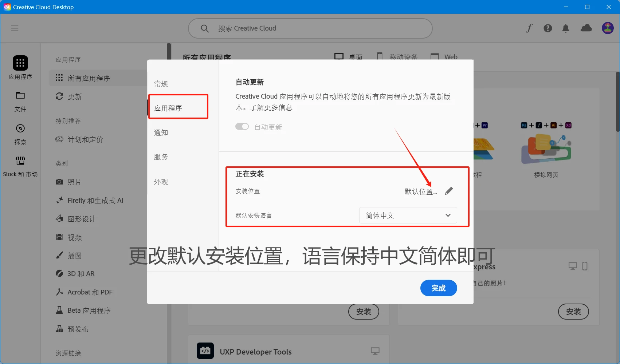Viewport: 620px width, 364px height.
Task: Select the 应用程序 grid icon in left rail
Action: [20, 63]
